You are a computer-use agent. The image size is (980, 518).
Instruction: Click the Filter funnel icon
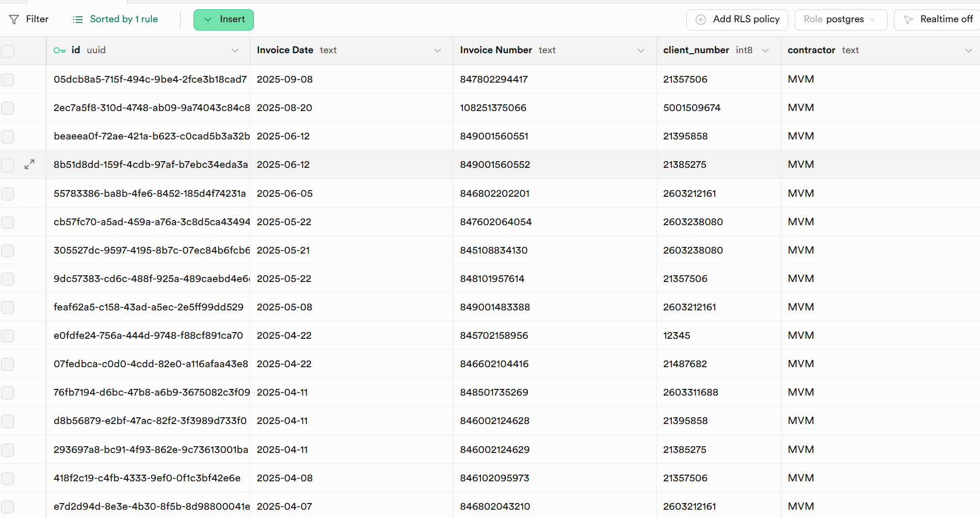(x=14, y=20)
